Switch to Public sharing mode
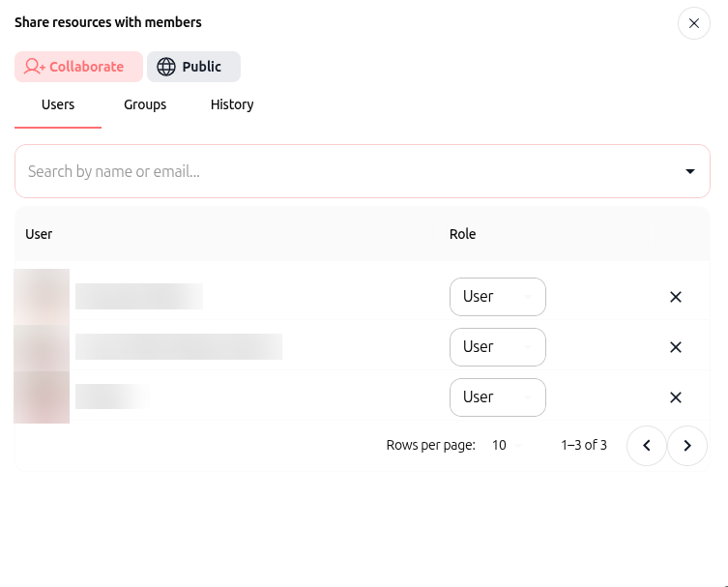The image size is (728, 587). click(193, 67)
